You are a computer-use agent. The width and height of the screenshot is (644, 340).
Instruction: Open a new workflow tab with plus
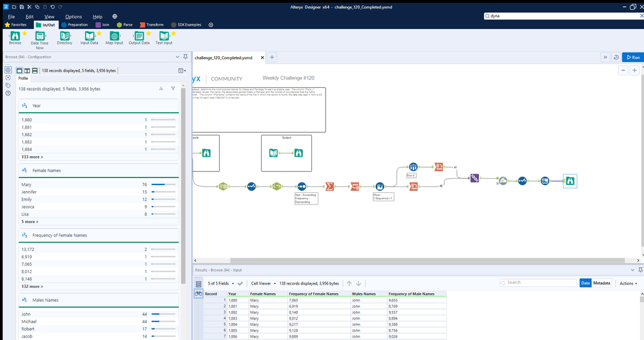coord(272,57)
